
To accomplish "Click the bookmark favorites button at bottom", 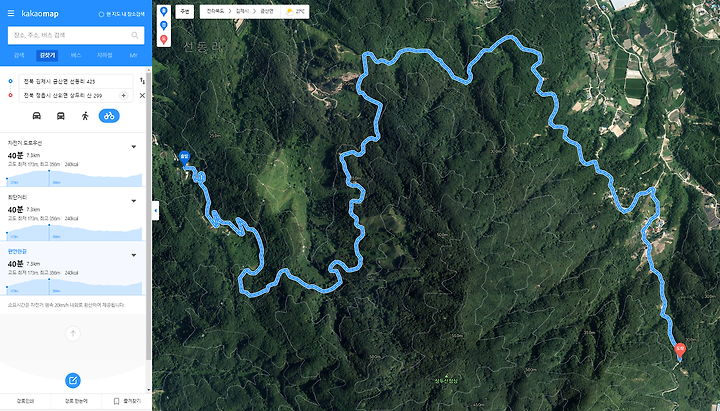I will click(127, 401).
